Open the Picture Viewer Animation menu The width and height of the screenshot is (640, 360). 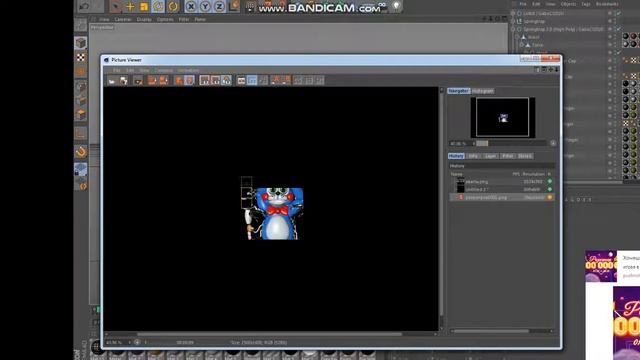tap(188, 71)
